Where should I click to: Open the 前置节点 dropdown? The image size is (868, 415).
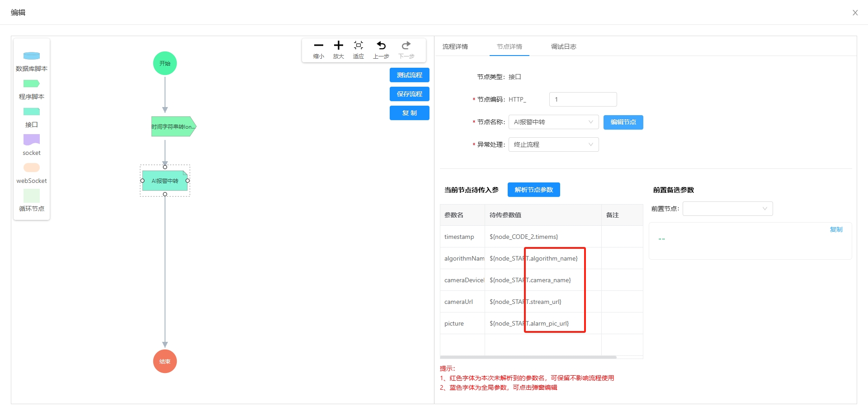728,209
